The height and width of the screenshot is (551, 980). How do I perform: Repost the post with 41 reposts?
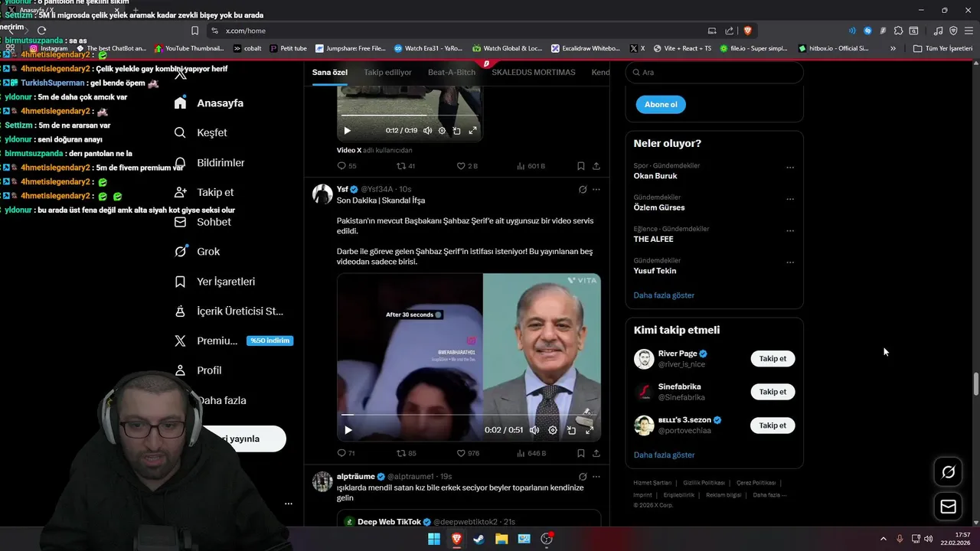(x=406, y=166)
